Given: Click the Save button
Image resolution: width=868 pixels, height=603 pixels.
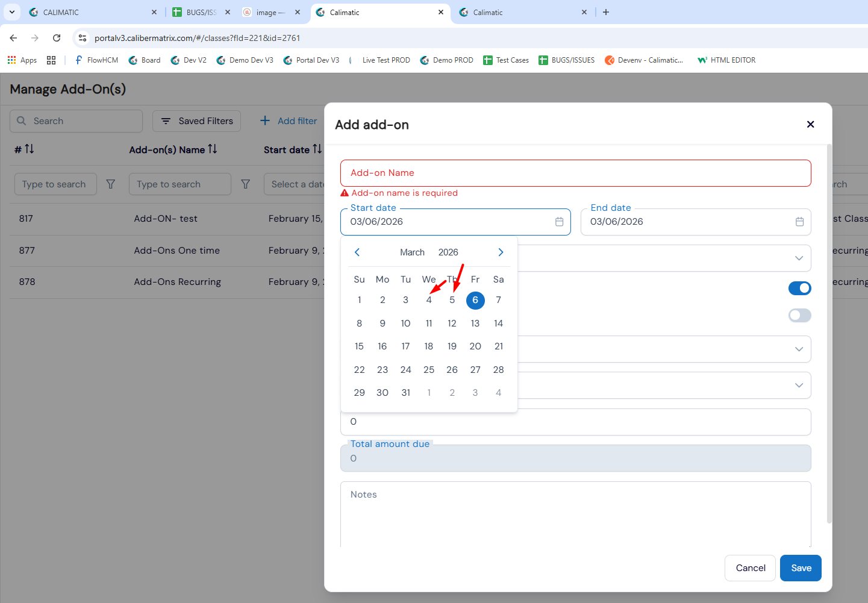Looking at the screenshot, I should tap(801, 568).
